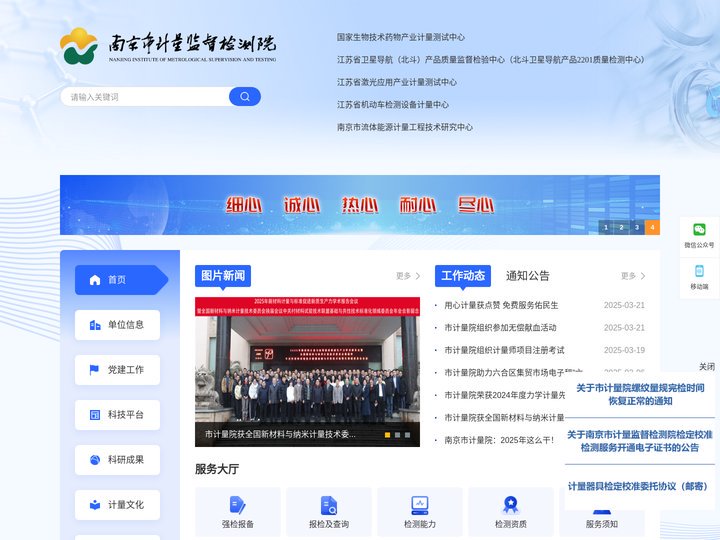Image resolution: width=720 pixels, height=540 pixels.
Task: Select the first yellow news carousel dot
Action: [388, 435]
